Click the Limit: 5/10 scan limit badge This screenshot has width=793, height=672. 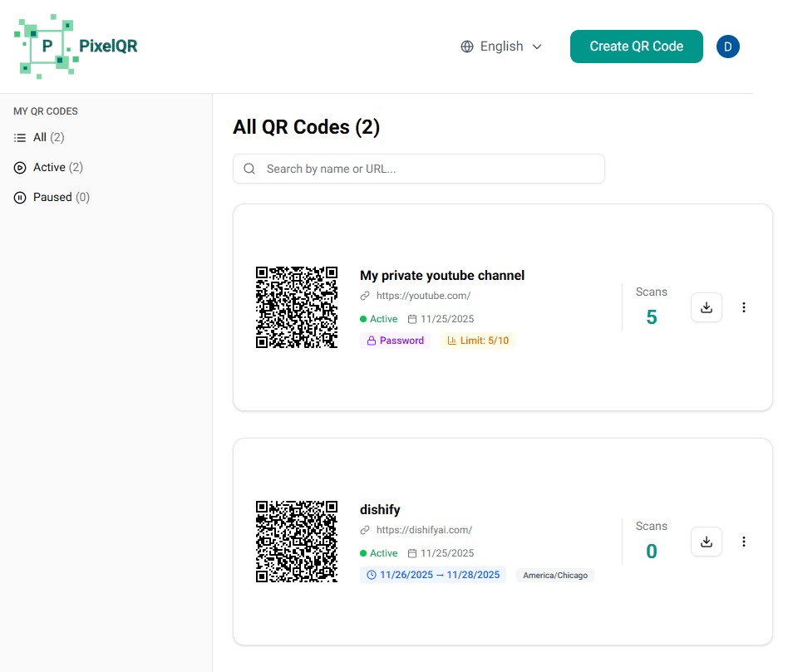477,340
